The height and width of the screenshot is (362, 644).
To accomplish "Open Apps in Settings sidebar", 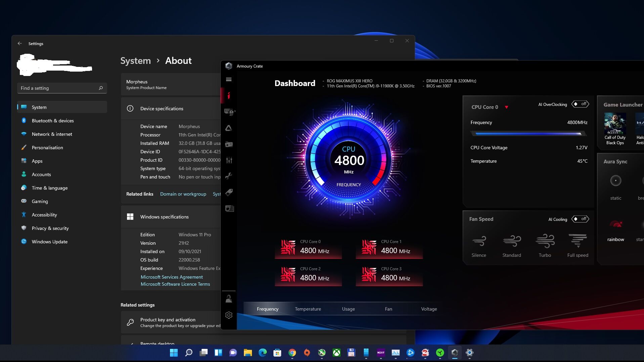I will coord(62,161).
